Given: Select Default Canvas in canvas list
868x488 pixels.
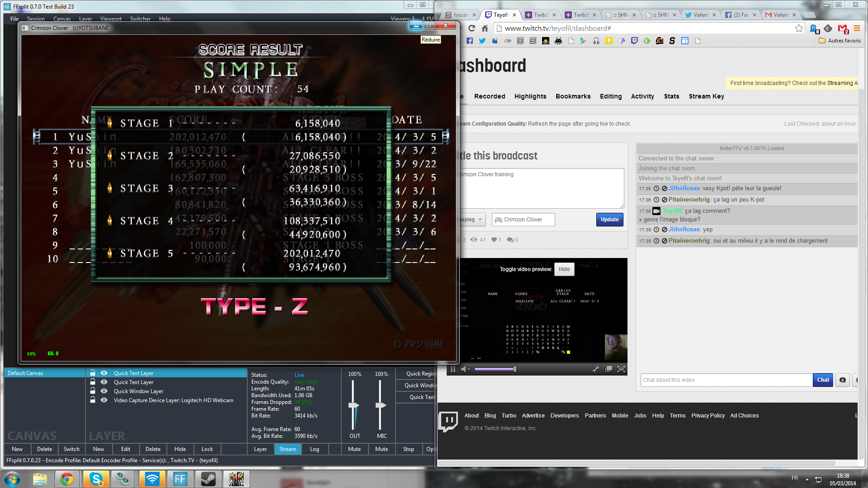Looking at the screenshot, I should point(44,373).
